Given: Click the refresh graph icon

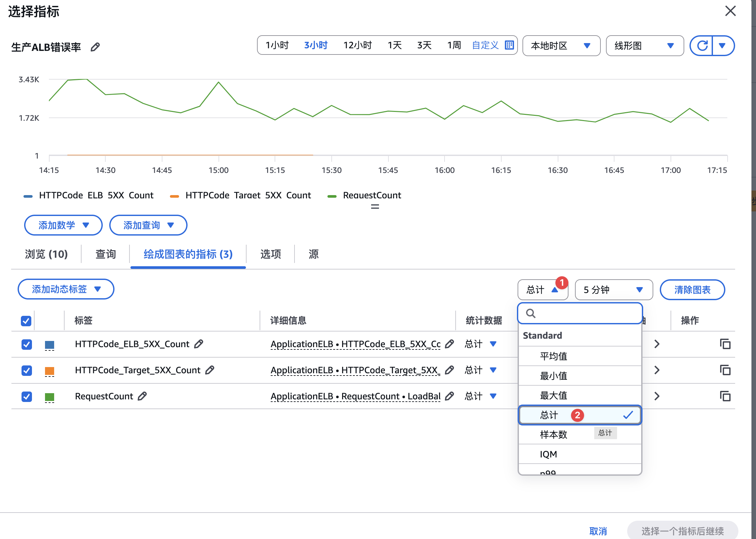Looking at the screenshot, I should (702, 45).
